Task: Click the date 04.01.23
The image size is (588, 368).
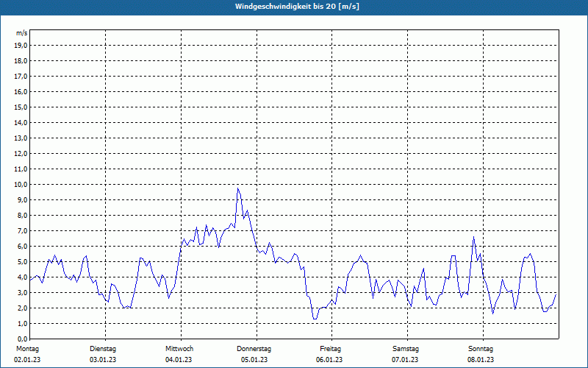Action: [x=179, y=360]
